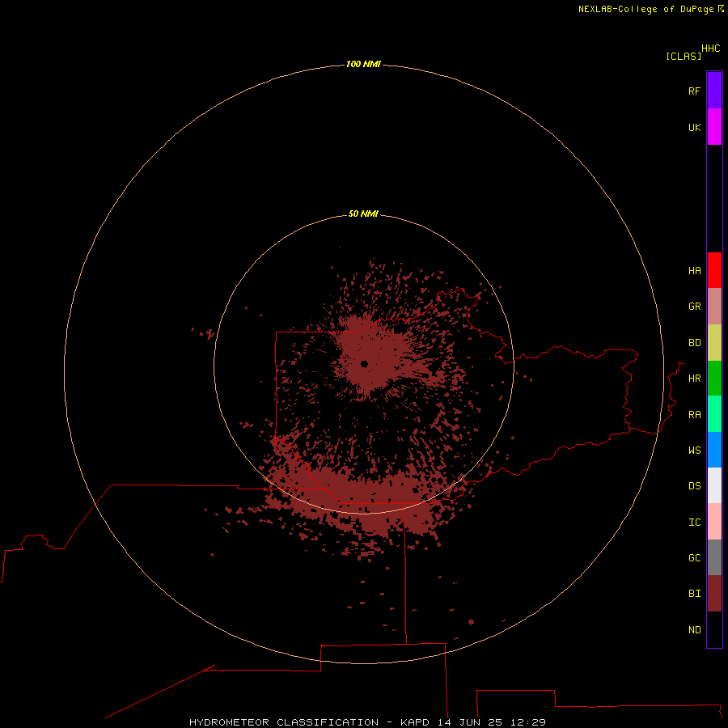Click the HA legend label
The height and width of the screenshot is (728, 728).
click(x=694, y=271)
